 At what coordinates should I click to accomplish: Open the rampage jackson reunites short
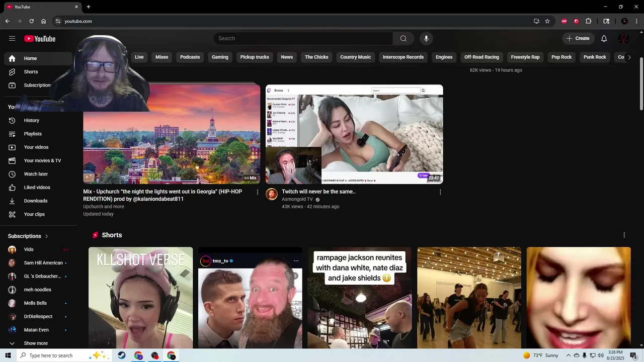[360, 298]
